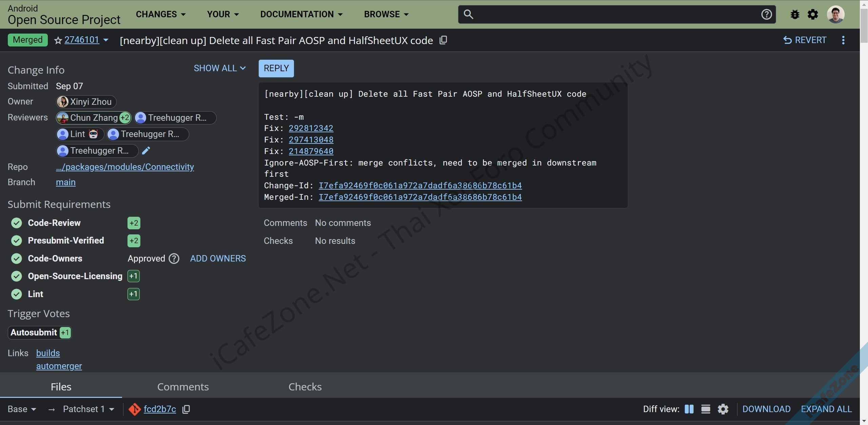
Task: Open the three-dot more actions menu
Action: 843,40
